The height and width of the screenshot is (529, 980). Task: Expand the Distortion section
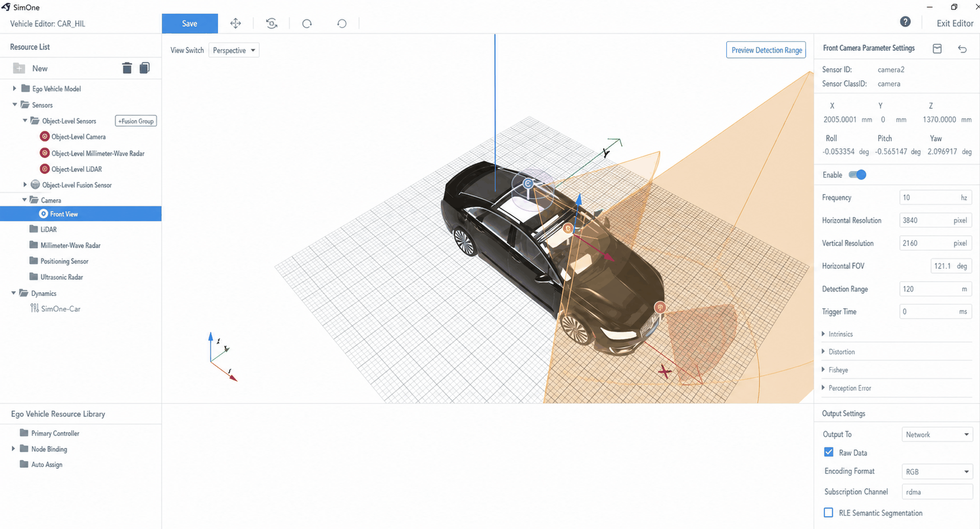(823, 351)
